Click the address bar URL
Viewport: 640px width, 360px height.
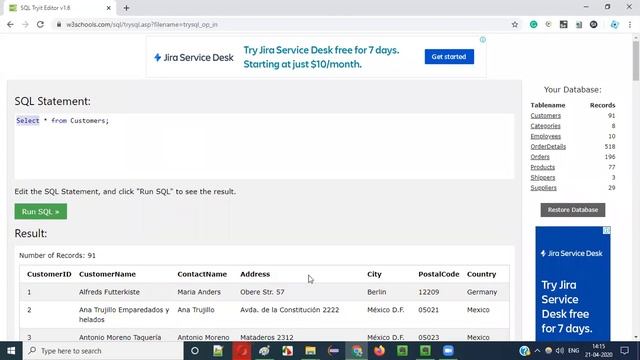pyautogui.click(x=142, y=24)
